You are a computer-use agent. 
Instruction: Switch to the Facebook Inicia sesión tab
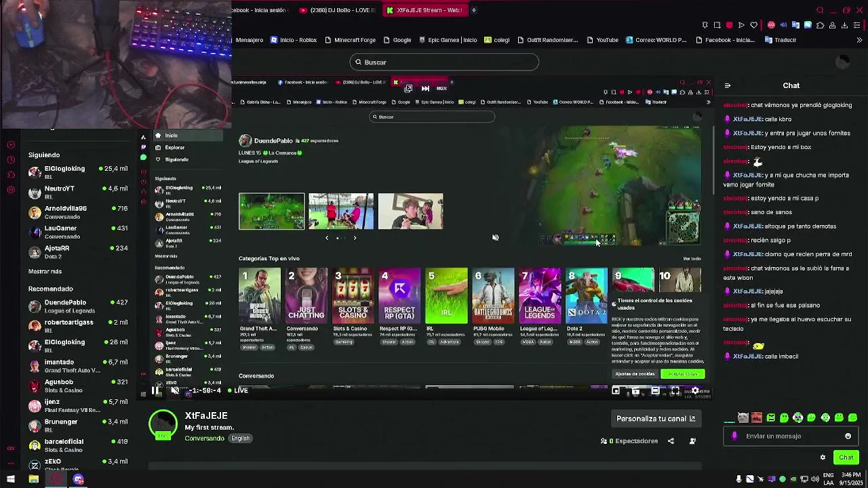pyautogui.click(x=261, y=10)
